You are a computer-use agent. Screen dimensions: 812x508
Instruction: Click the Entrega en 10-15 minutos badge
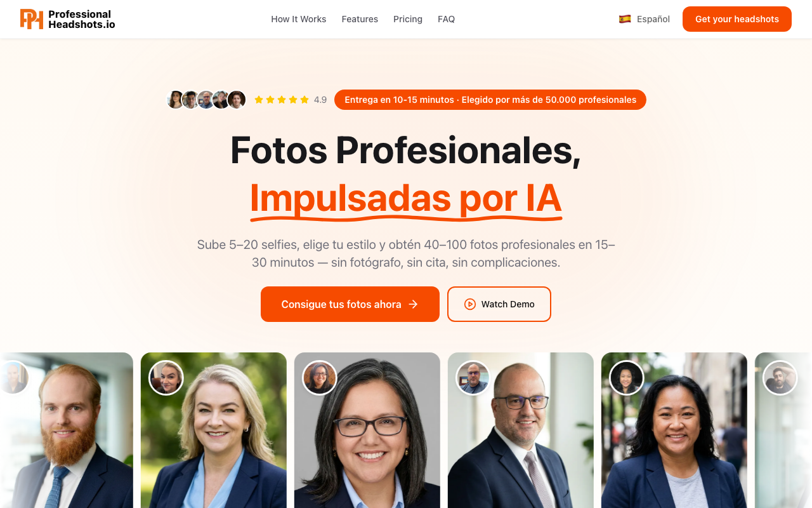click(490, 100)
